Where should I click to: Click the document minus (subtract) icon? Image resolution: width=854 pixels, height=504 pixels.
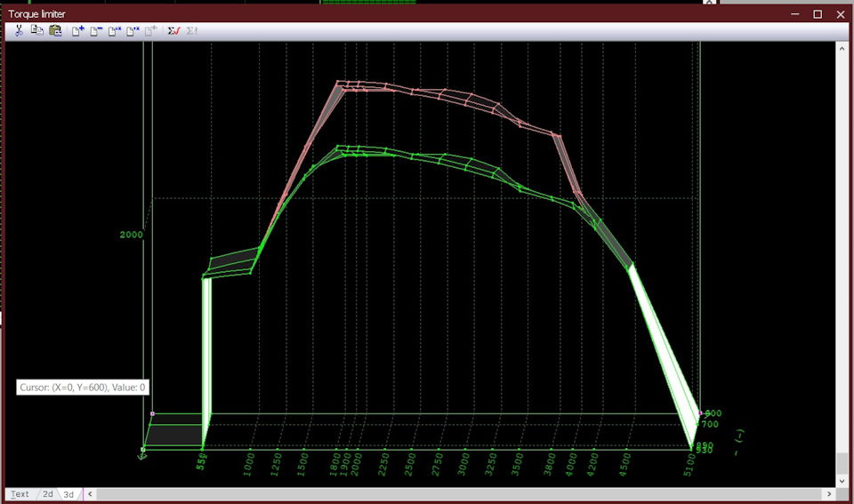(x=96, y=31)
